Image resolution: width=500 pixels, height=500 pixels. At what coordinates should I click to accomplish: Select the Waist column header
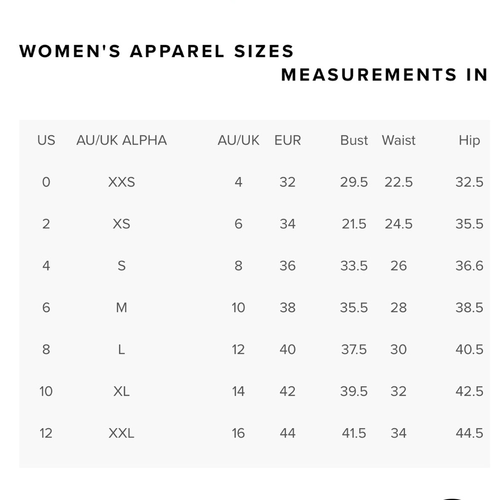(x=399, y=140)
